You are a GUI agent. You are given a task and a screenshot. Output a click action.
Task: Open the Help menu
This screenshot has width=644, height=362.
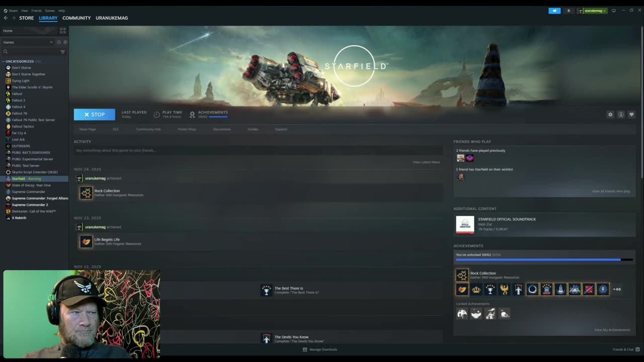(61, 11)
